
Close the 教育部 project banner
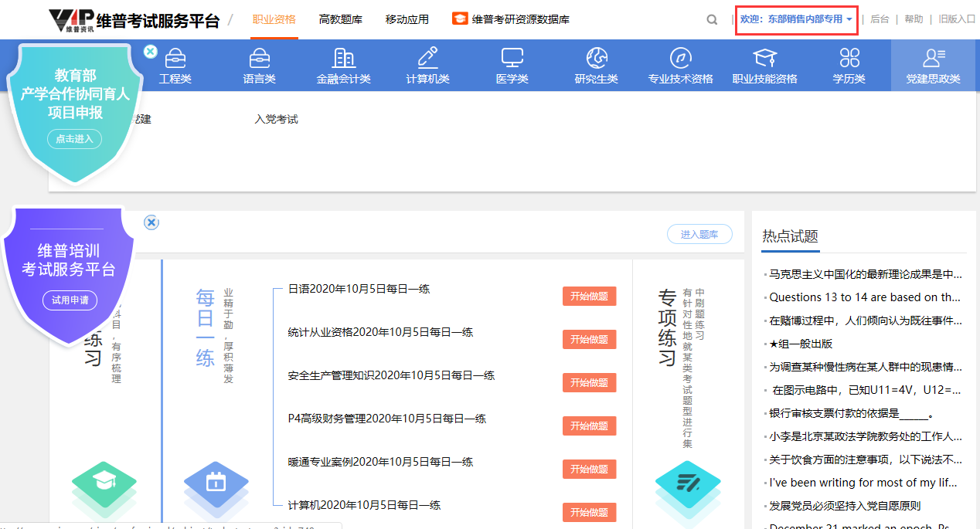click(x=151, y=51)
